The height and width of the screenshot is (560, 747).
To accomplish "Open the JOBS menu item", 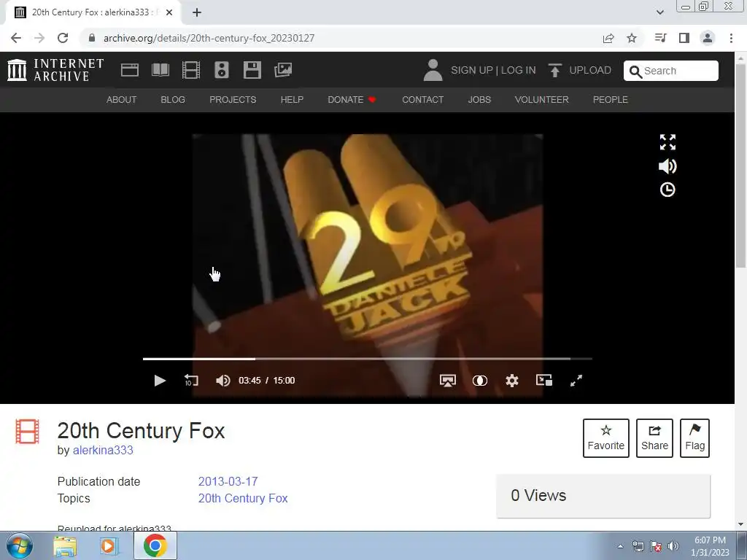I will coord(479,99).
